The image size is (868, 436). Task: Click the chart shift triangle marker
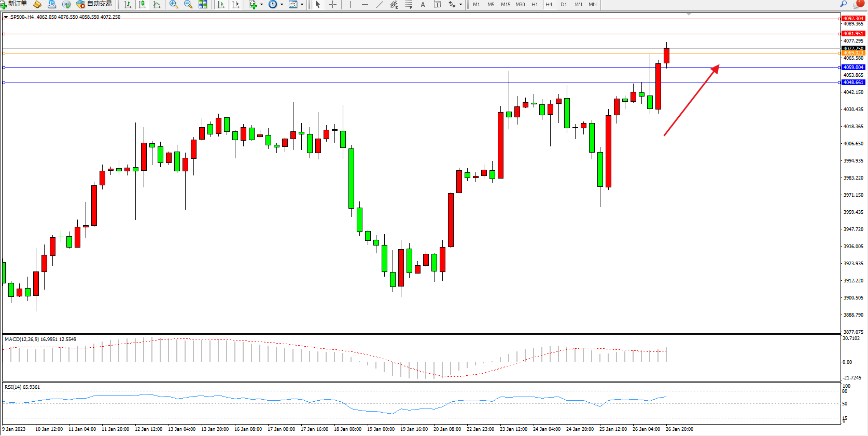(x=689, y=15)
